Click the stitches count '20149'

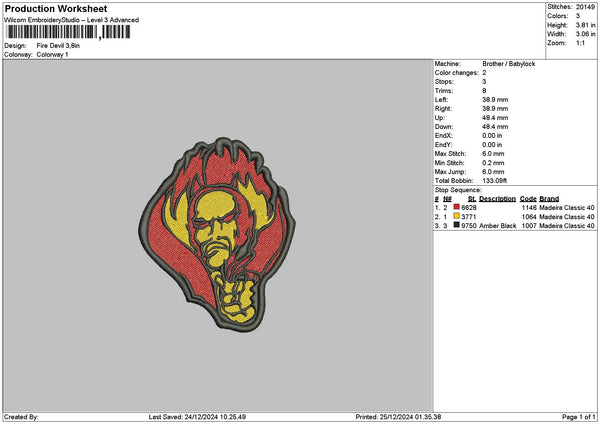pos(585,7)
